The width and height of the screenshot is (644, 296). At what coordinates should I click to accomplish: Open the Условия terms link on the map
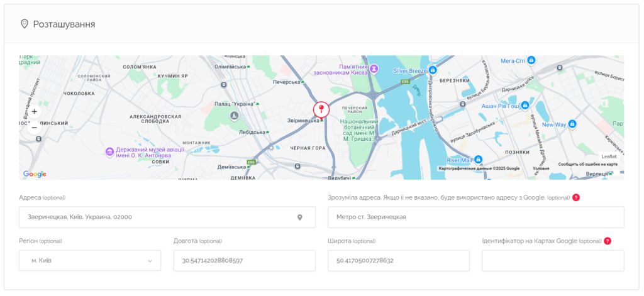coord(540,168)
